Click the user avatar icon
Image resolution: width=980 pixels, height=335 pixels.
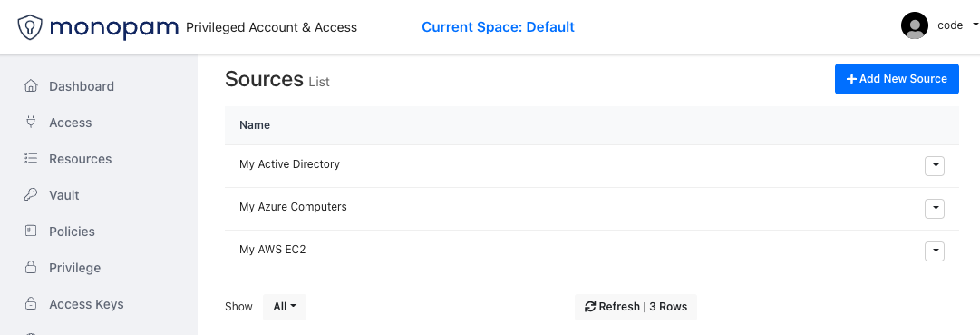click(x=915, y=25)
